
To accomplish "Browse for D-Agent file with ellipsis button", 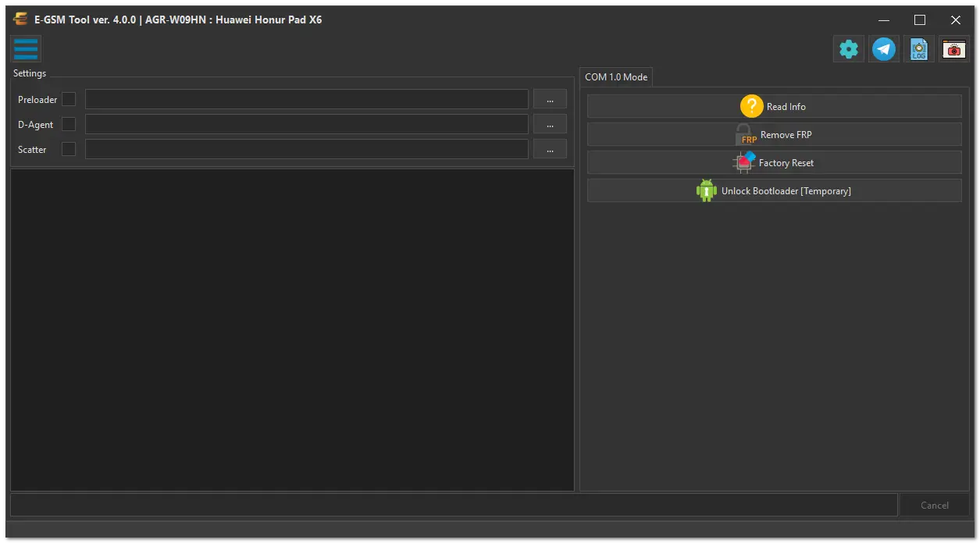I will click(550, 124).
